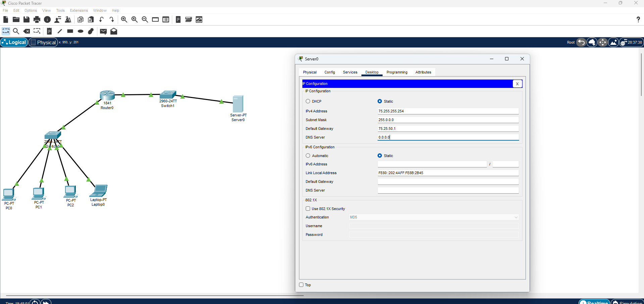The width and height of the screenshot is (644, 304).
Task: Redo action via toolbar arrow
Action: pos(112,19)
